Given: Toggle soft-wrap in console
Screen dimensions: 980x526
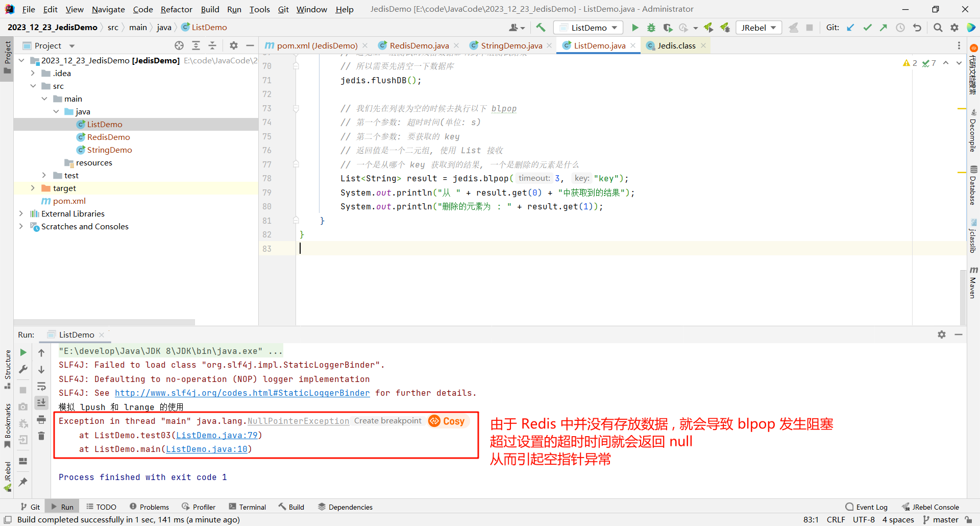Looking at the screenshot, I should (x=41, y=386).
